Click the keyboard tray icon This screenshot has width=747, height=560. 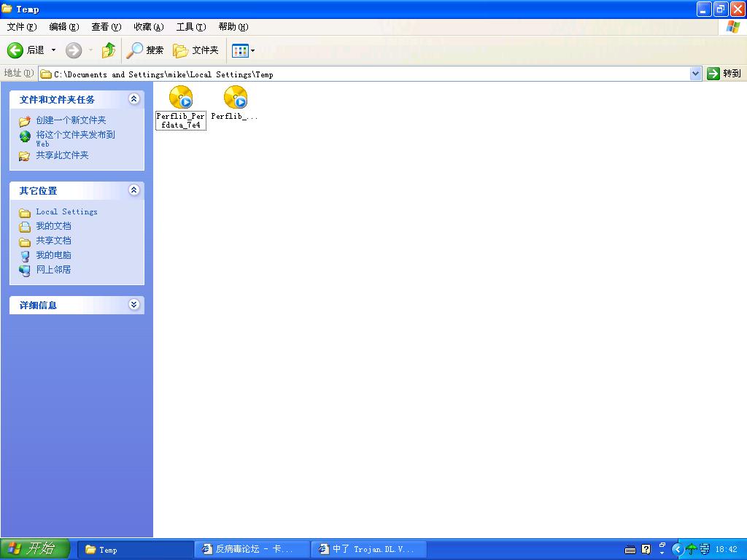click(x=630, y=550)
